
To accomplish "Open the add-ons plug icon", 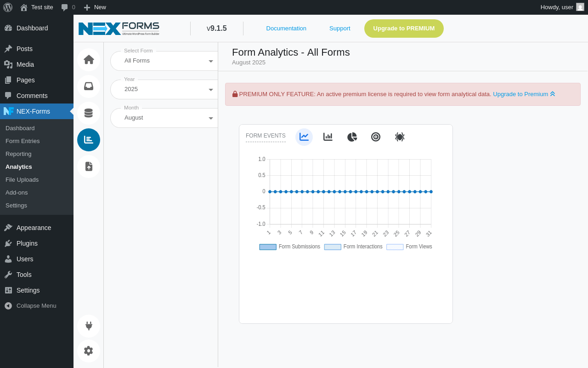I will [x=89, y=326].
